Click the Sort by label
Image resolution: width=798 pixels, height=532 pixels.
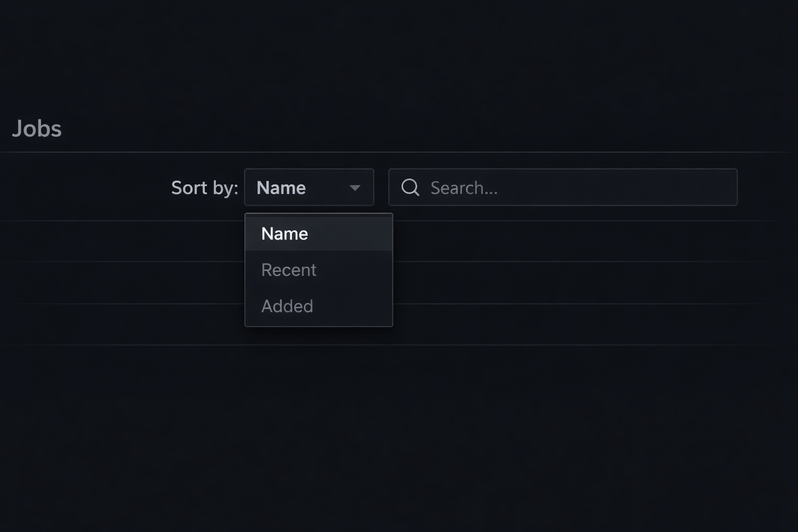tap(205, 188)
